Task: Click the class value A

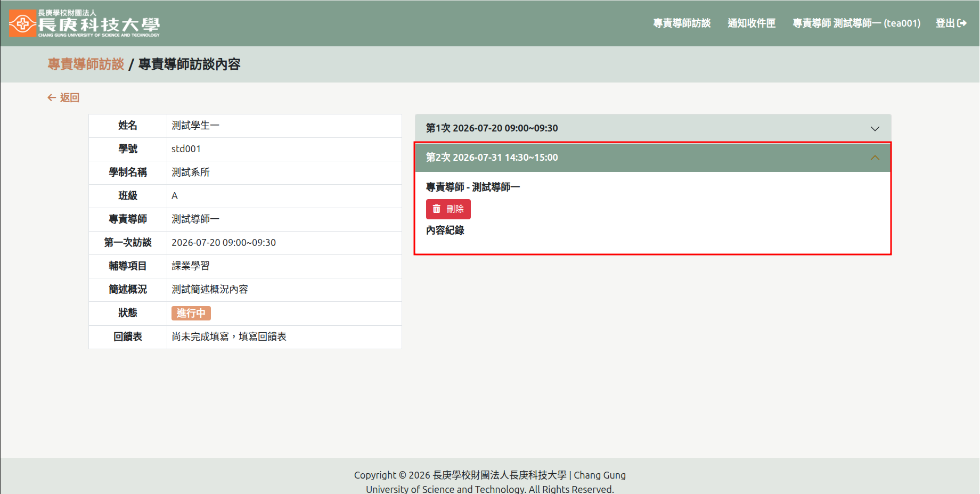Action: [x=175, y=196]
